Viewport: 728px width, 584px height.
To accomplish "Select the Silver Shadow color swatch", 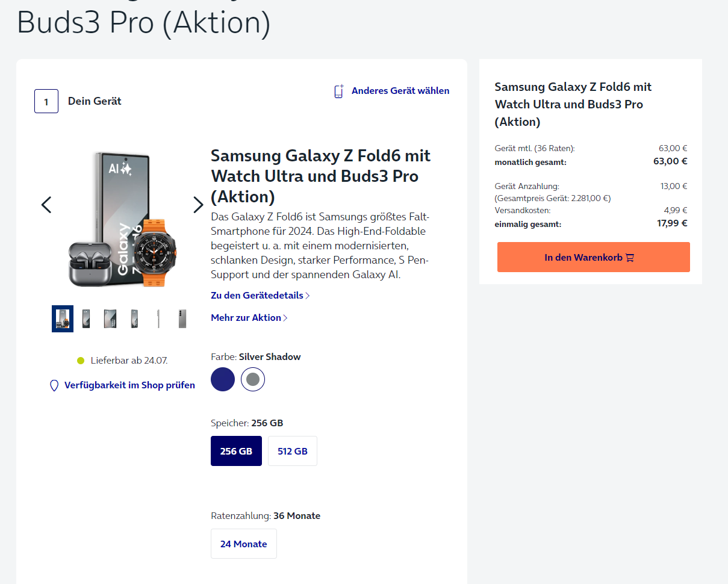I will 253,379.
